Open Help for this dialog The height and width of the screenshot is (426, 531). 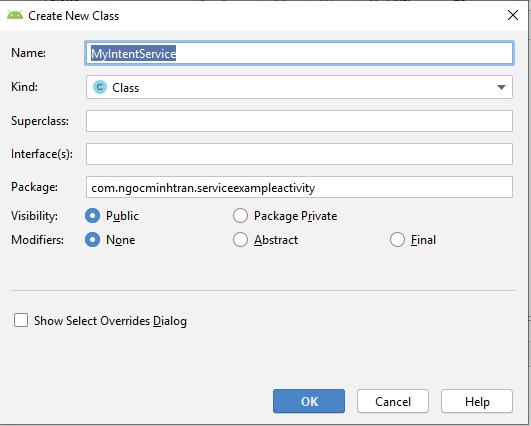[x=477, y=401]
